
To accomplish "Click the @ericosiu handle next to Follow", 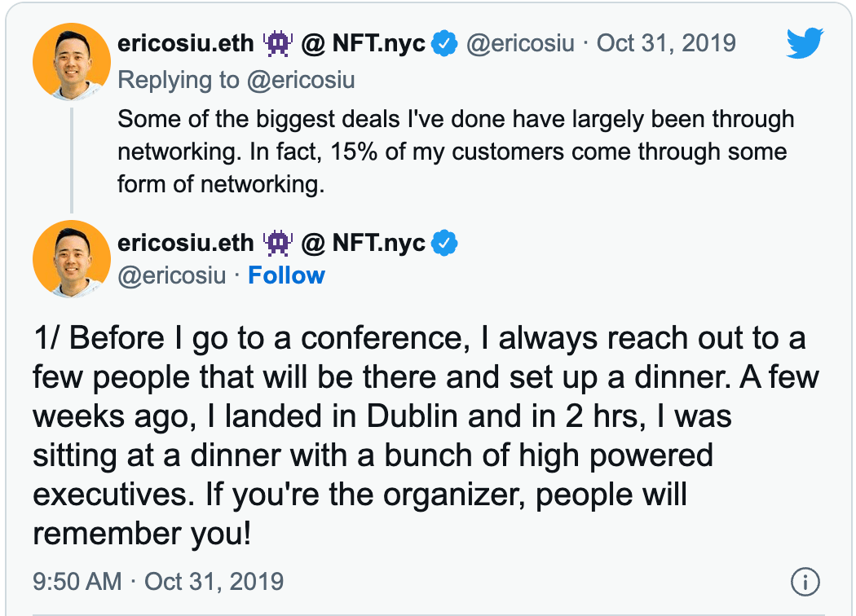I will tap(172, 275).
